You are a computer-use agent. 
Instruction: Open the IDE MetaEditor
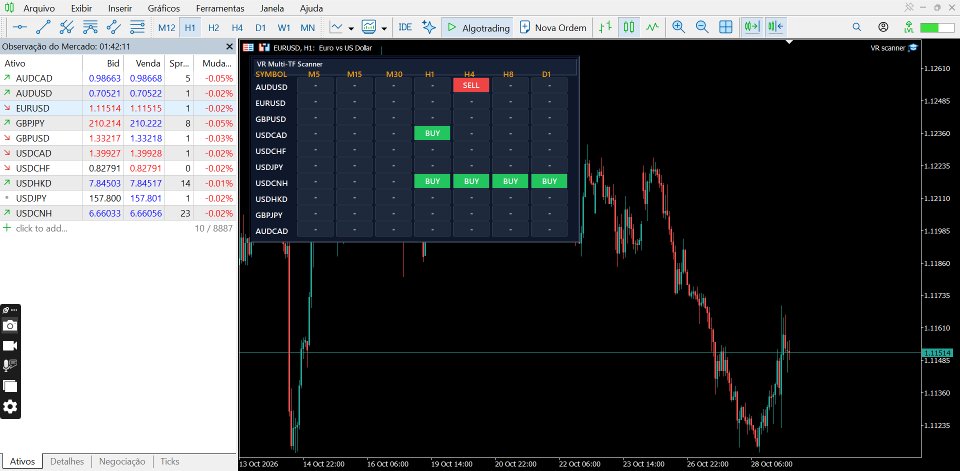(405, 27)
